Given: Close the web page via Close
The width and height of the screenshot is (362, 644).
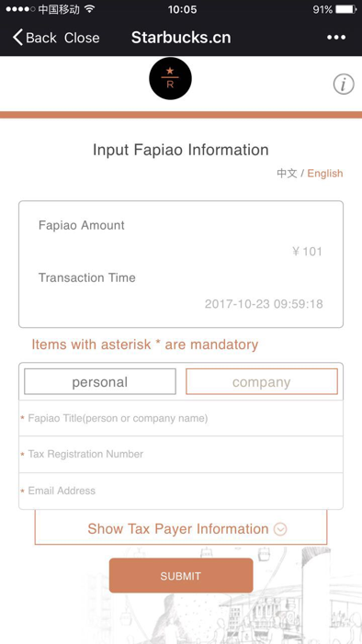Looking at the screenshot, I should 82,38.
